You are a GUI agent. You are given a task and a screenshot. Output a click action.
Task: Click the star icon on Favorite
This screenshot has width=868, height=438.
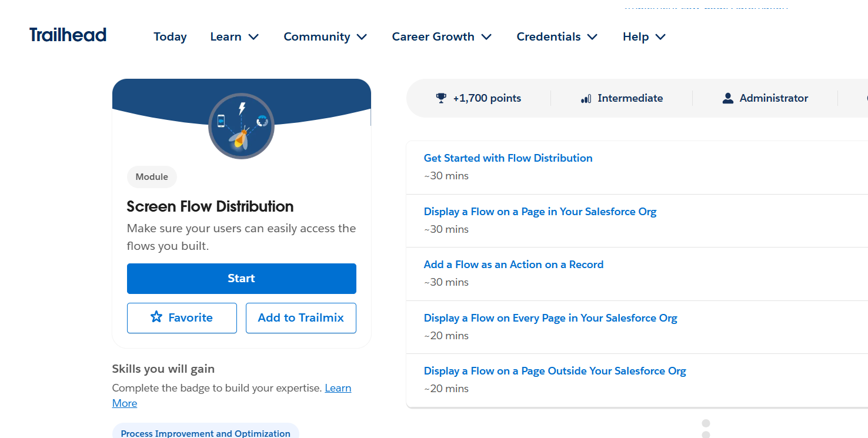[156, 317]
